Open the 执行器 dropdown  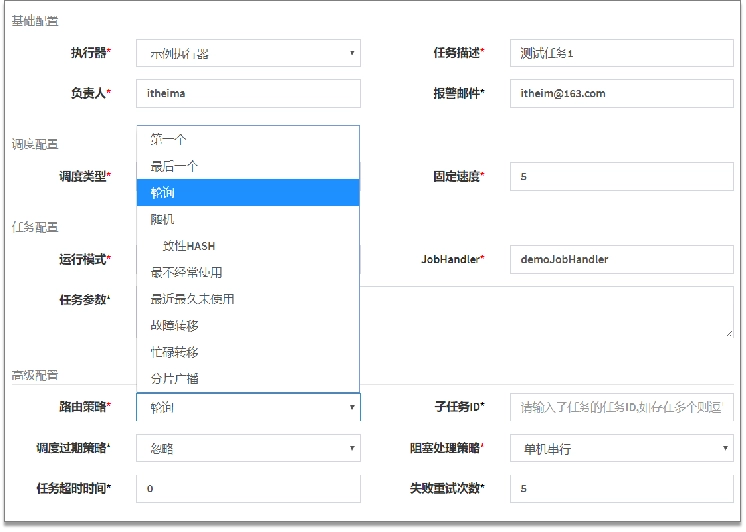coord(248,53)
